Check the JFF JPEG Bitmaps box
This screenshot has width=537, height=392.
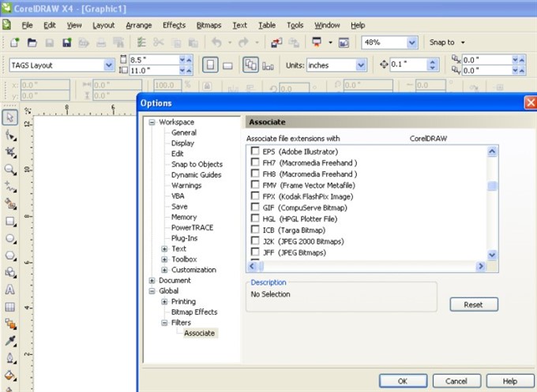255,252
